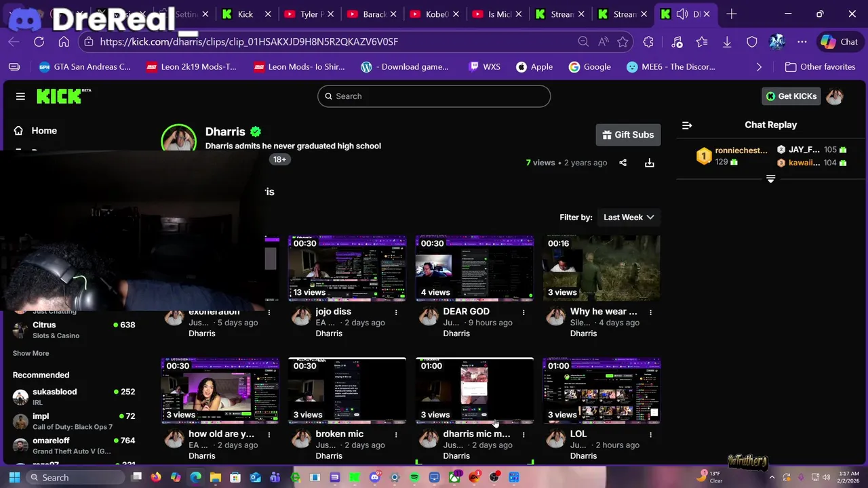Share the clip via share icon
Viewport: 868px width, 488px height.
tap(623, 163)
